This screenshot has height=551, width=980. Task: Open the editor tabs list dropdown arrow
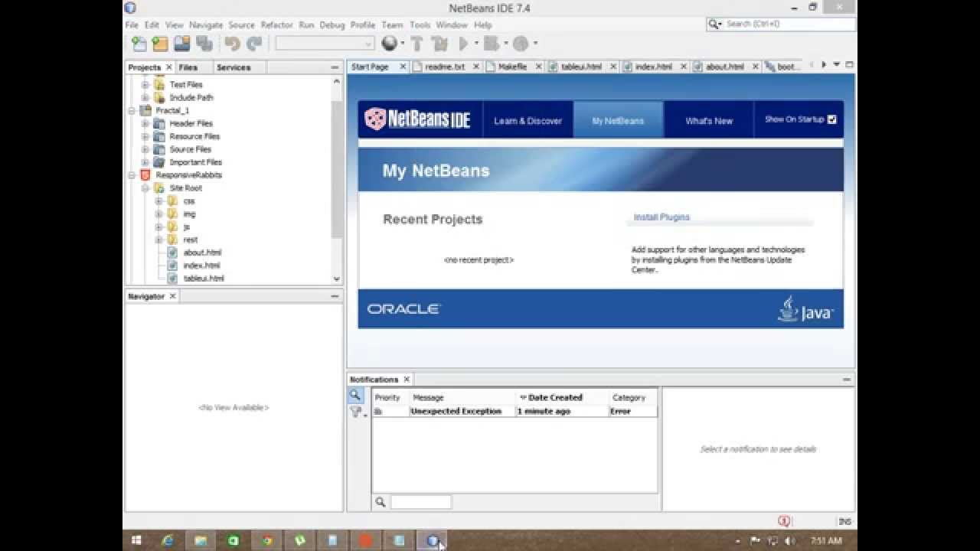click(x=836, y=65)
